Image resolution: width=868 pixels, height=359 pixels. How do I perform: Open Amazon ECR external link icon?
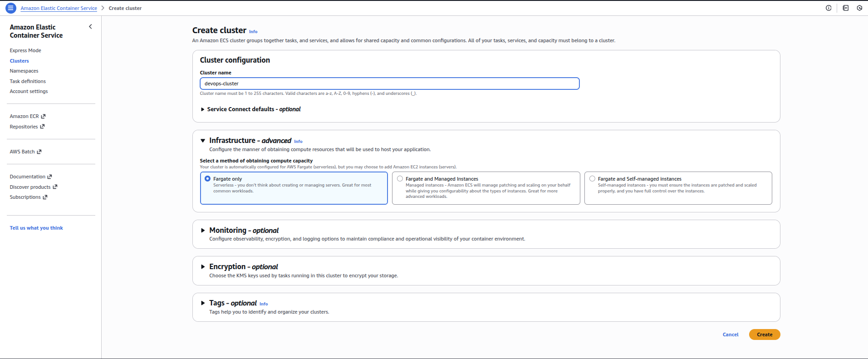(43, 117)
